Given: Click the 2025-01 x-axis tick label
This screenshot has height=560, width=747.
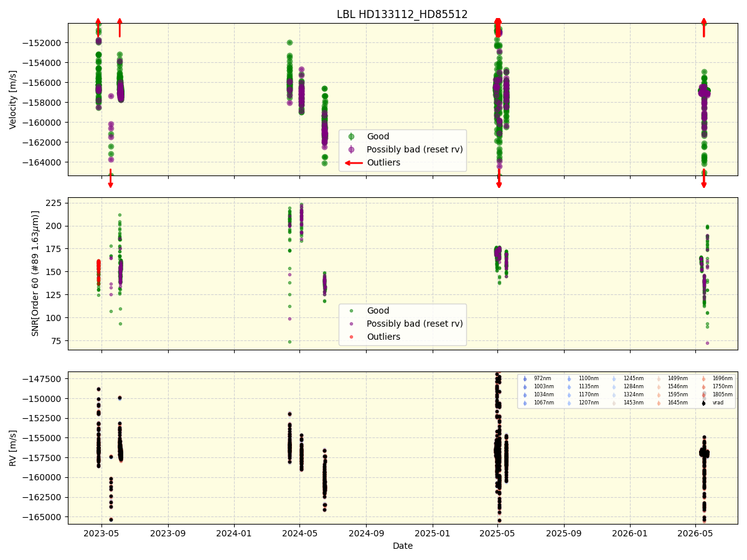Looking at the screenshot, I should [433, 533].
